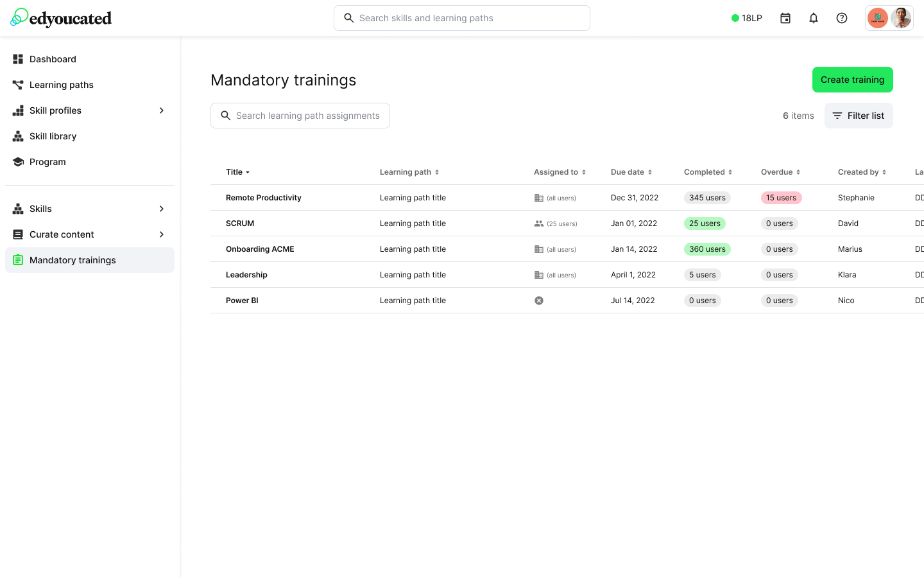This screenshot has height=578, width=924.
Task: Select Mandatory trainings in the sidebar
Action: click(x=73, y=260)
